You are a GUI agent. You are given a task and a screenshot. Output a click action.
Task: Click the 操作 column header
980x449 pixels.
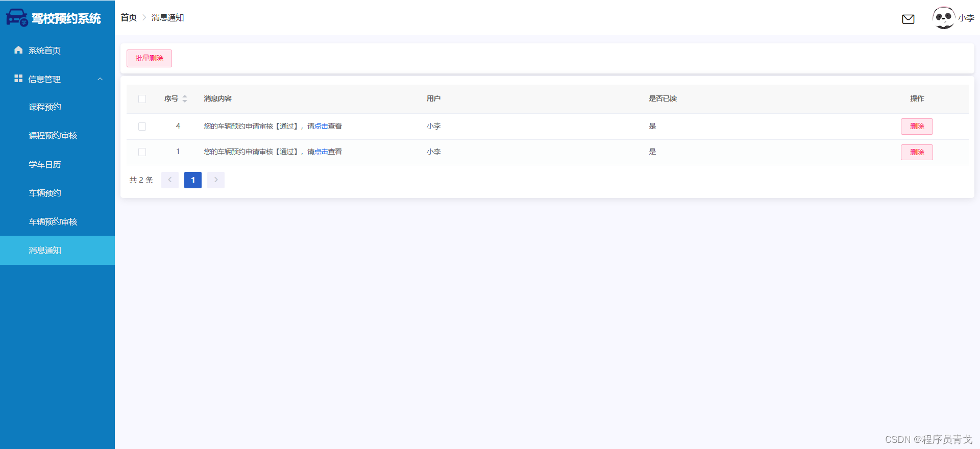click(x=917, y=99)
